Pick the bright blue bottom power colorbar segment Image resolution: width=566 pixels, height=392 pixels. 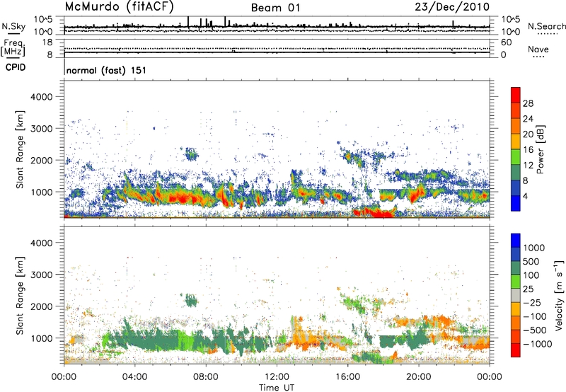pos(516,203)
